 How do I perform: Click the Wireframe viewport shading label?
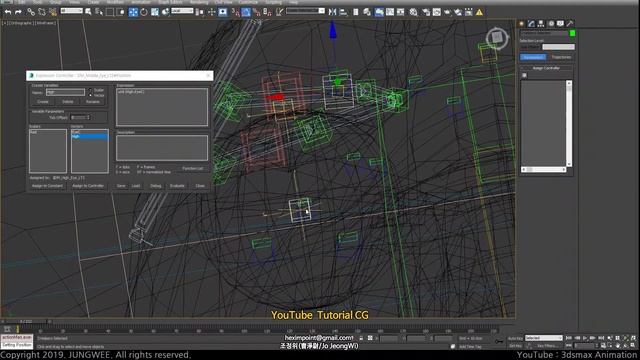45,23
